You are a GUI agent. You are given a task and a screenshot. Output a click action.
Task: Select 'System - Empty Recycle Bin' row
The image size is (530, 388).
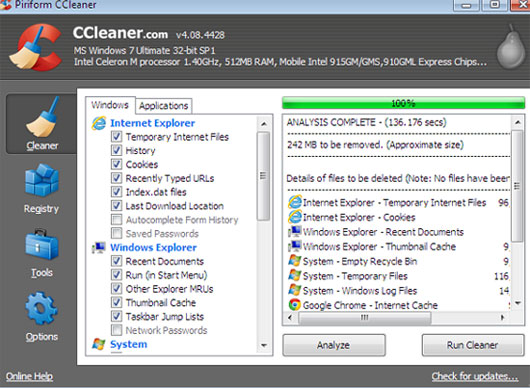click(x=399, y=261)
